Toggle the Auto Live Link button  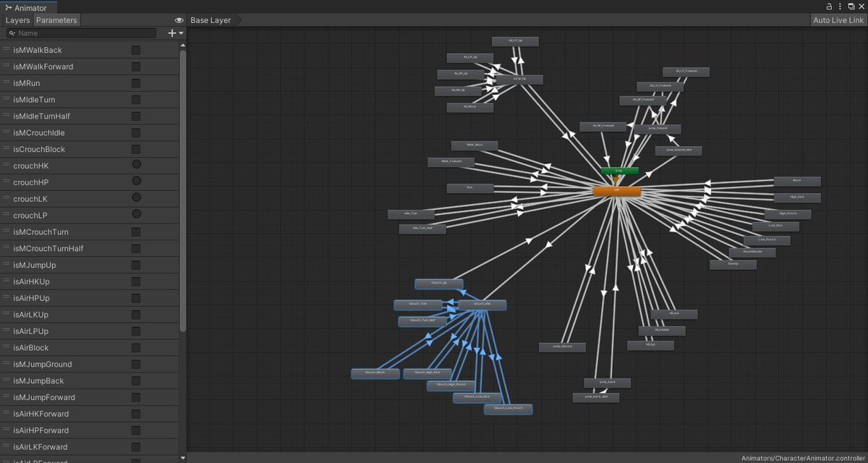(x=838, y=20)
